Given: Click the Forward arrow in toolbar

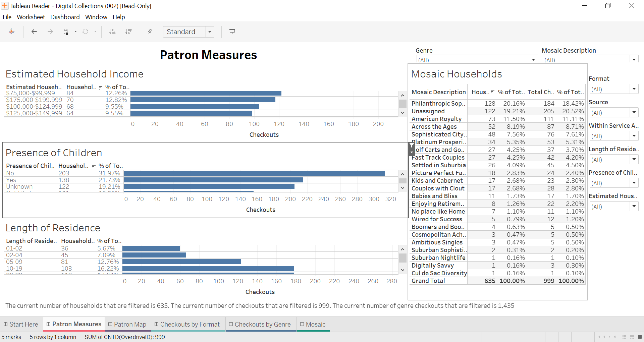Looking at the screenshot, I should pos(50,32).
